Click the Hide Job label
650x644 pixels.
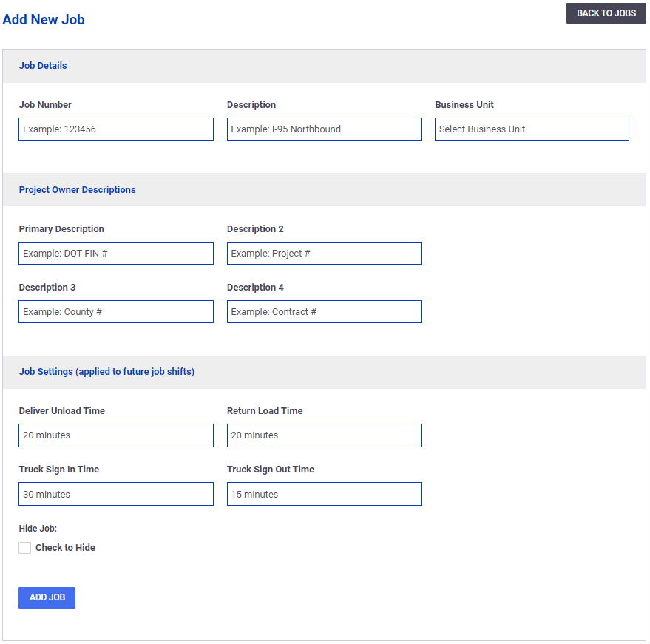[38, 529]
